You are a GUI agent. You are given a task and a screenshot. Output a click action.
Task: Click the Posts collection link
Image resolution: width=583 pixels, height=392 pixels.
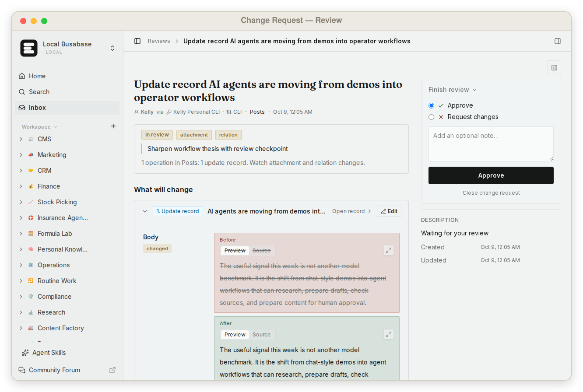coord(257,112)
